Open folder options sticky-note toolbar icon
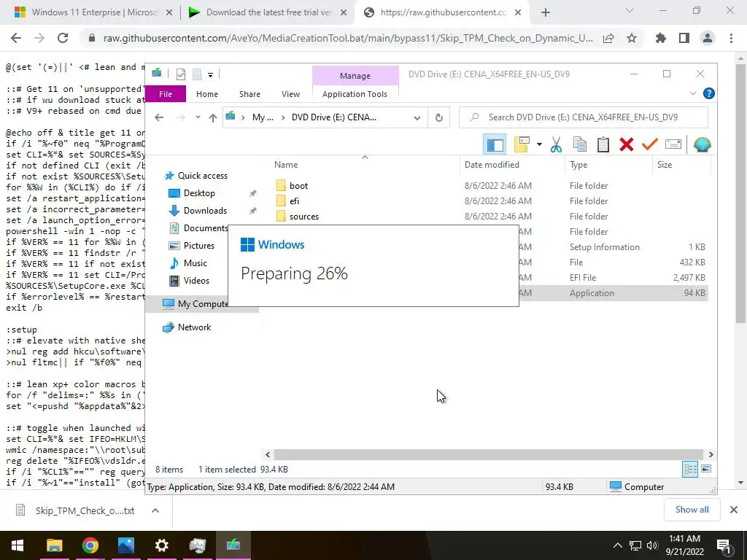747x560 pixels. [522, 144]
